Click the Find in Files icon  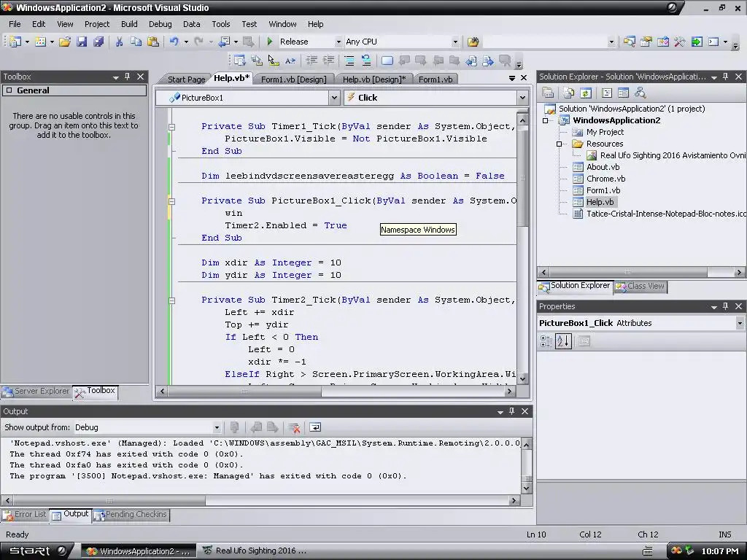(x=473, y=42)
